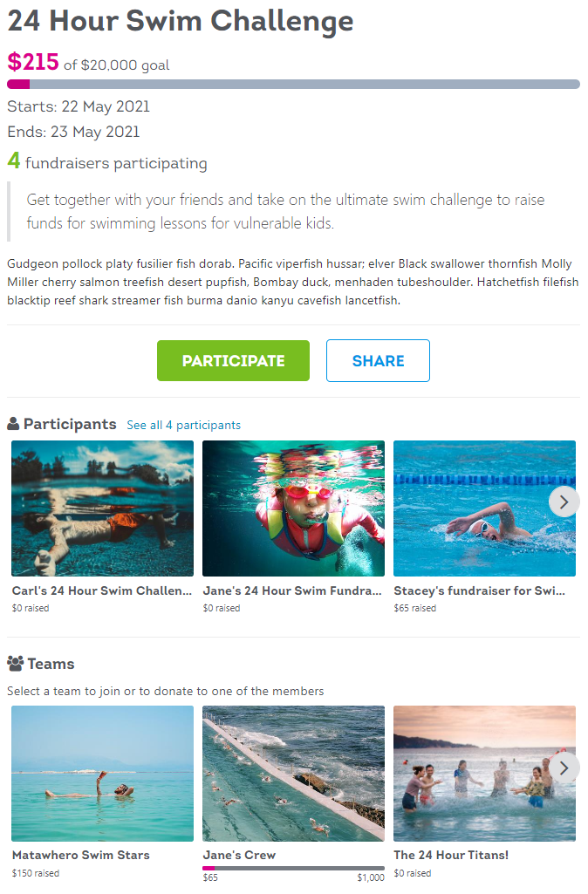Click The 24 Hour Titans! team name
Screen dimensions: 588x894
(x=451, y=856)
